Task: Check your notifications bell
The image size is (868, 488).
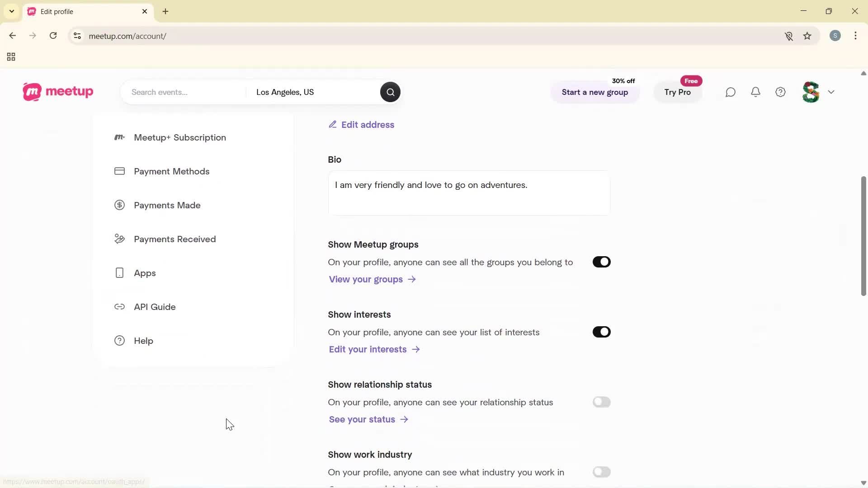Action: (756, 92)
